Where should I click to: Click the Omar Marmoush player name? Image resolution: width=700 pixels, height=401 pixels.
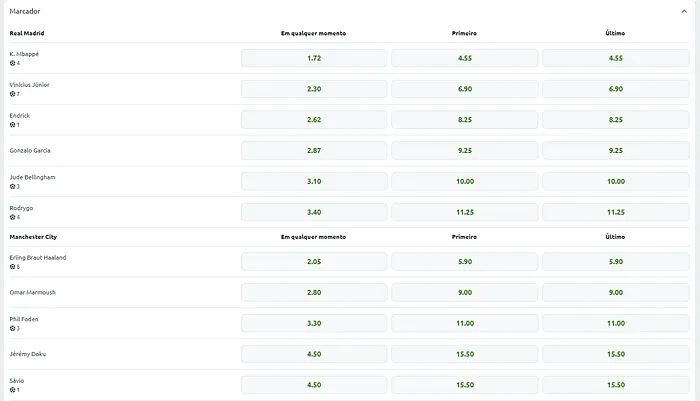(33, 292)
